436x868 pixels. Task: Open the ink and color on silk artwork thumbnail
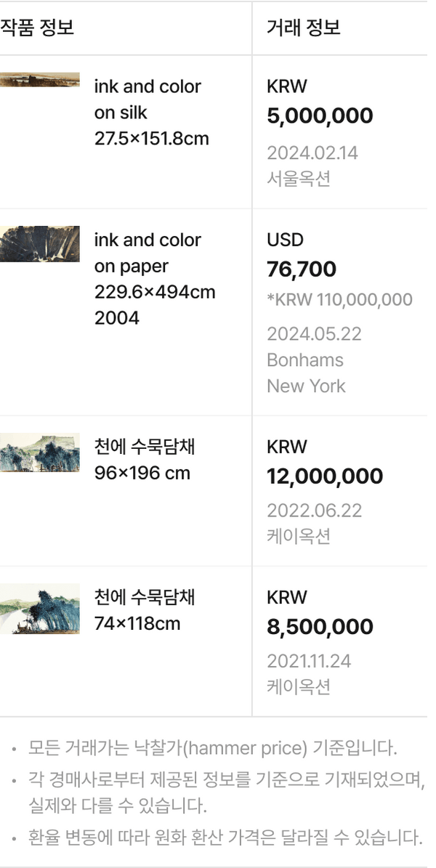click(x=39, y=80)
